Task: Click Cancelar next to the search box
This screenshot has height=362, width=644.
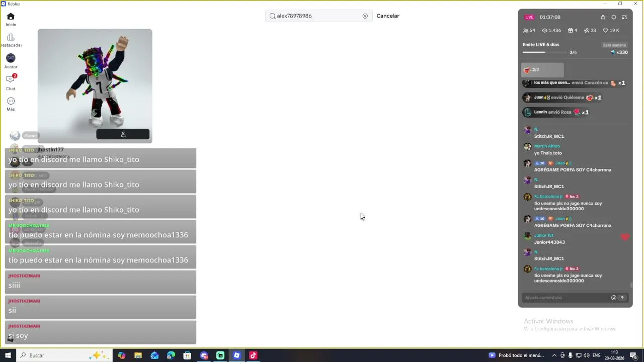Action: (x=388, y=16)
